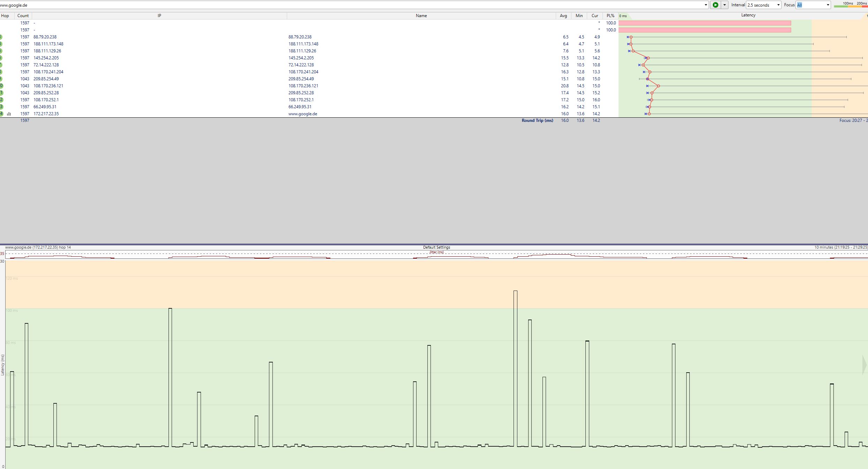Click the Focus: 20:27 time range text
Screen dimensions: 868x469
[853, 120]
